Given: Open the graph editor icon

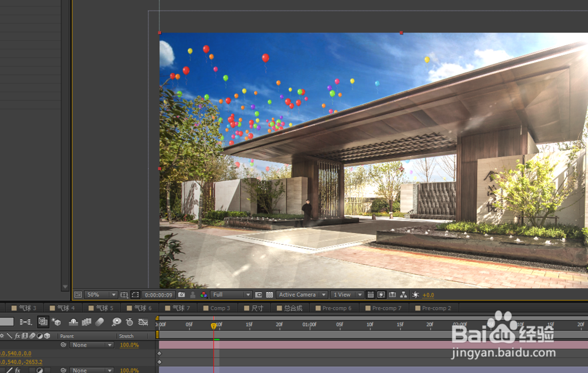Looking at the screenshot, I should (x=143, y=322).
